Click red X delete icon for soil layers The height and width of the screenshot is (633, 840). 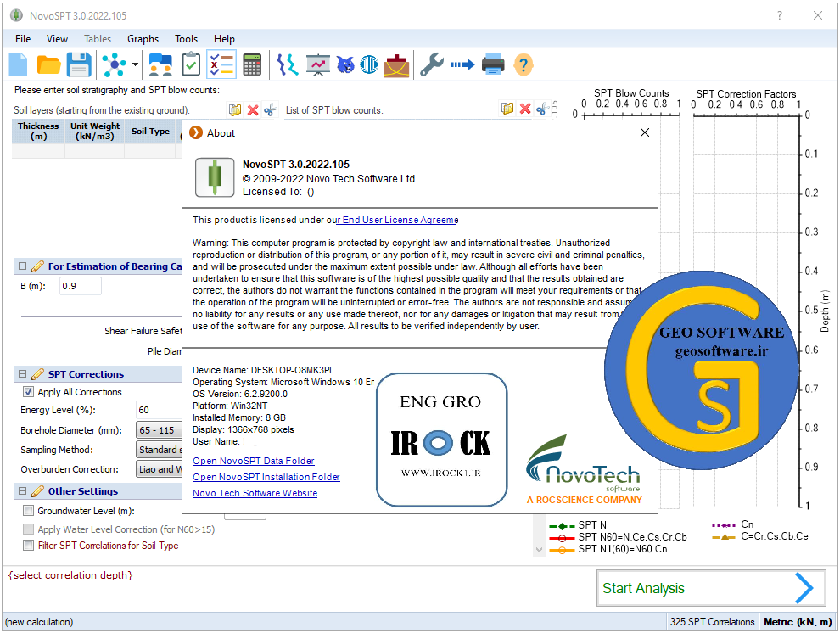pyautogui.click(x=253, y=109)
